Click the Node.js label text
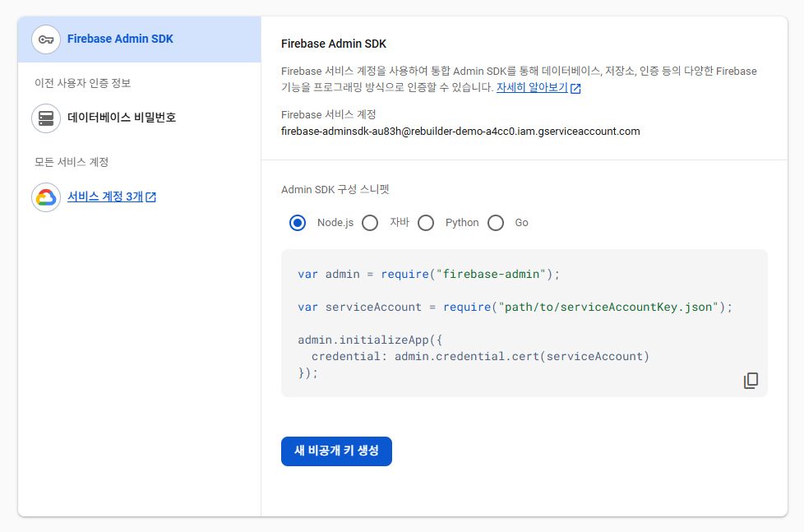This screenshot has height=532, width=804. pos(335,223)
